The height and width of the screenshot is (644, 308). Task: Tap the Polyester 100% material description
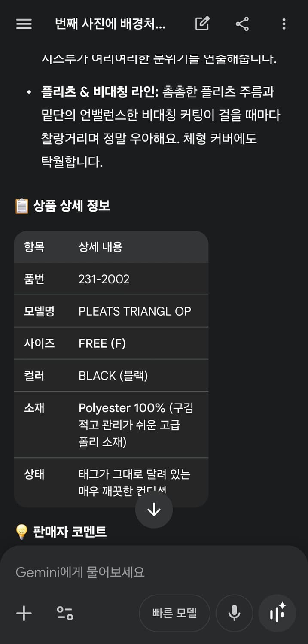(136, 425)
